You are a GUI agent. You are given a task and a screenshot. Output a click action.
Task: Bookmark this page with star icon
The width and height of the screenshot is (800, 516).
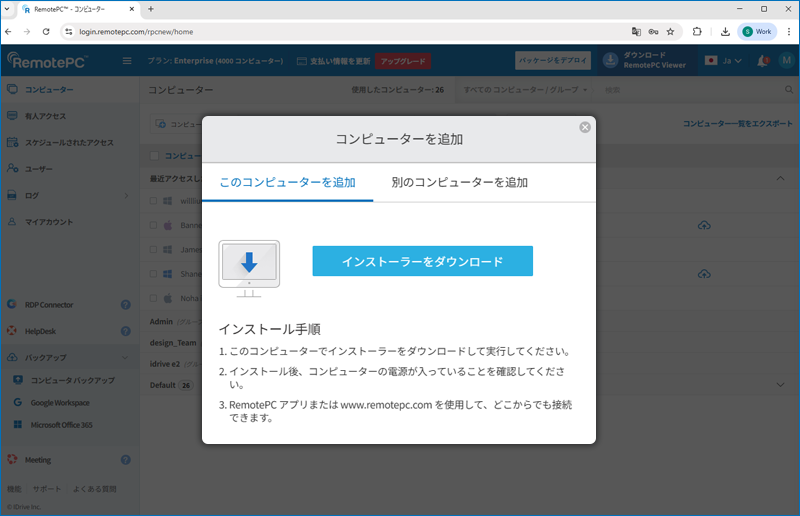pos(670,32)
